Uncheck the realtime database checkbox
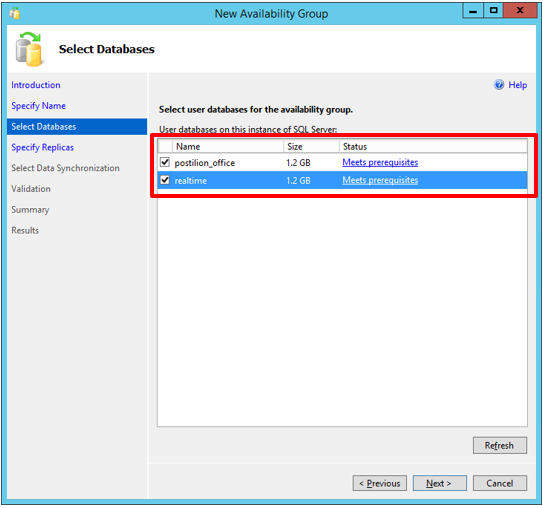 tap(165, 180)
